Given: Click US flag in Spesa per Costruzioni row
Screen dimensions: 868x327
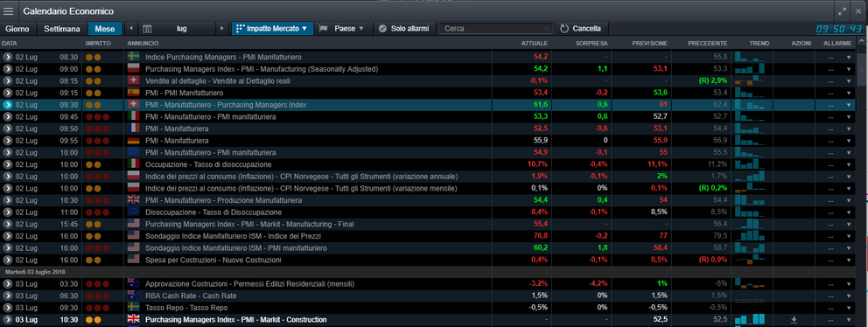Looking at the screenshot, I should tap(133, 260).
